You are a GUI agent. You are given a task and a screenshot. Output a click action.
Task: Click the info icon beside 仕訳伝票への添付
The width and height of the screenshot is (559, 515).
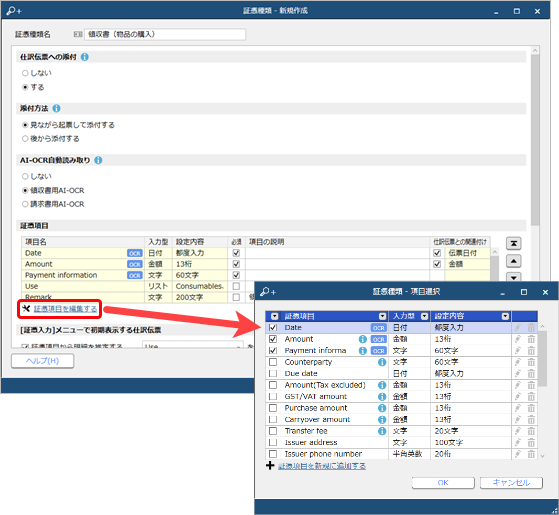pyautogui.click(x=84, y=57)
